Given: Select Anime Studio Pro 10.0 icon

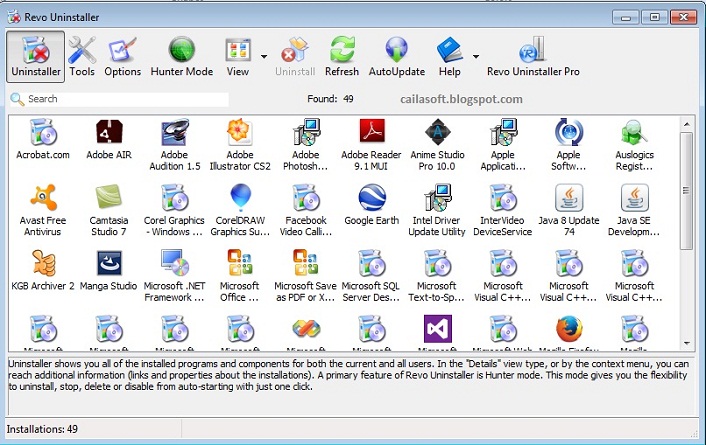Looking at the screenshot, I should coord(438,132).
